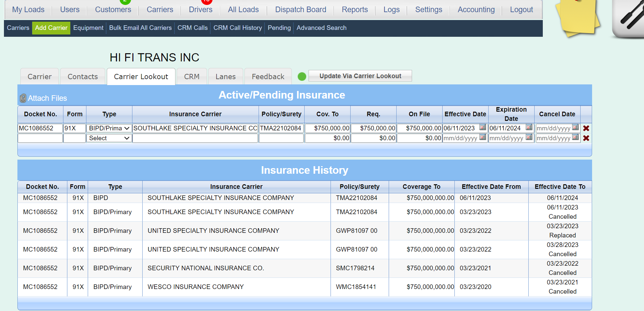Open Reports menu item

click(355, 10)
